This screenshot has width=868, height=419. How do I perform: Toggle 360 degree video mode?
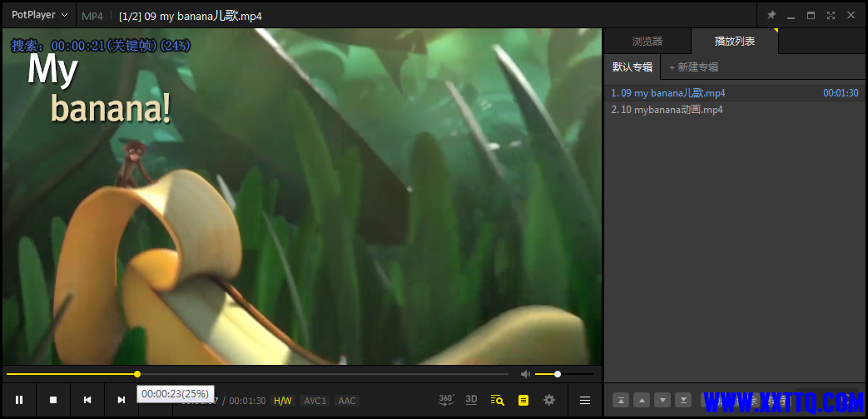click(x=446, y=400)
